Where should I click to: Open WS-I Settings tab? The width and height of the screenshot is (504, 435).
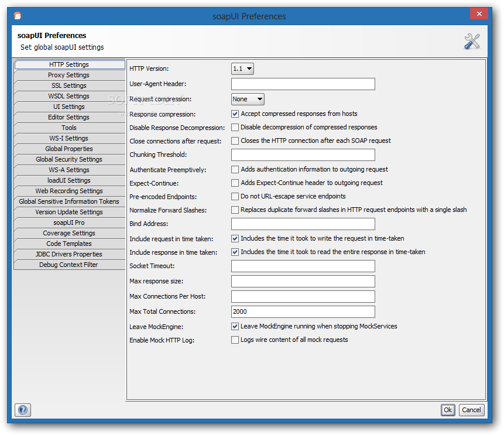[70, 138]
